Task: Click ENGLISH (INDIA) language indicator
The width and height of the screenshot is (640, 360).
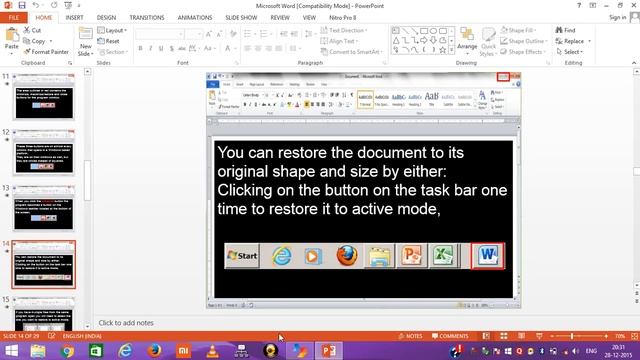Action: coord(82,336)
